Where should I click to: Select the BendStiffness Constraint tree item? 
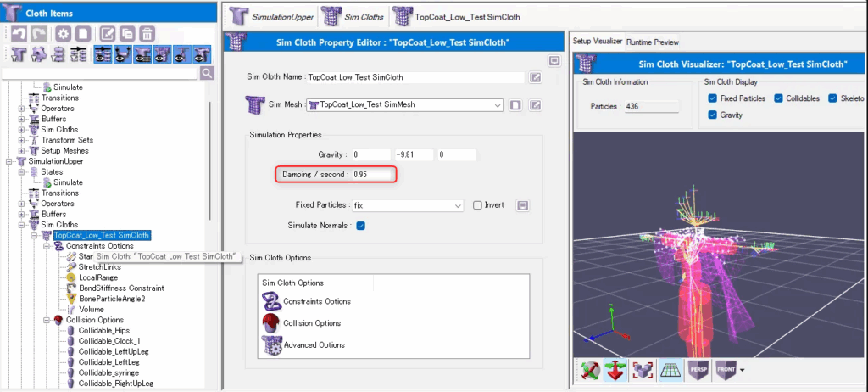point(120,288)
